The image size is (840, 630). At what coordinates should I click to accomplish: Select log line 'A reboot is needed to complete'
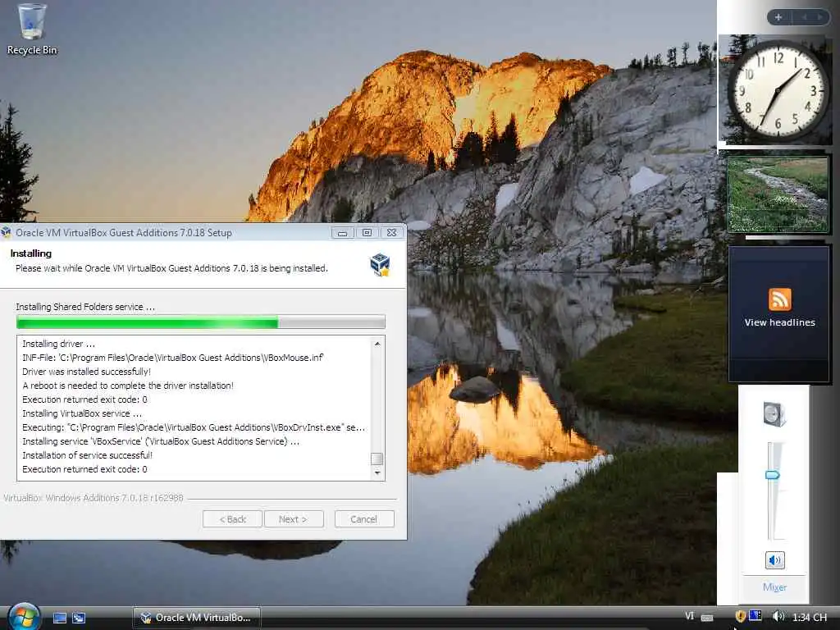click(128, 386)
